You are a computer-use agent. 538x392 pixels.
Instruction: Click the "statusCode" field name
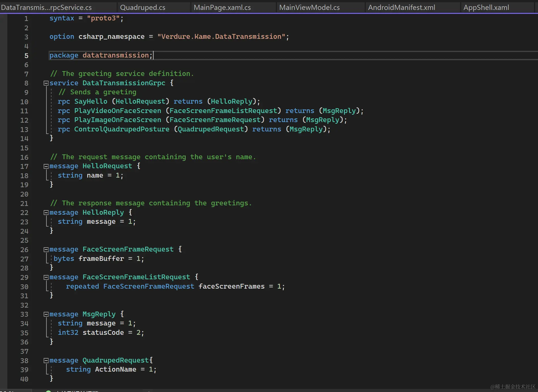103,333
